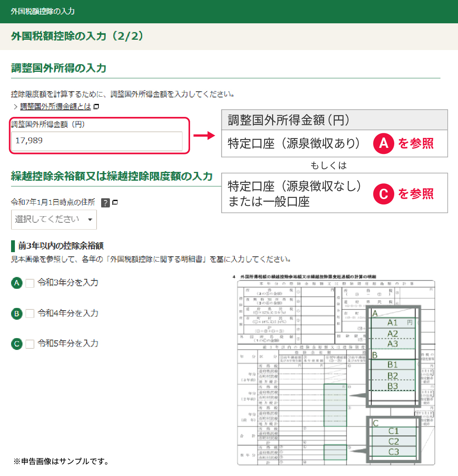Screen dimensions: 458x476
Task: Click the 外国税額控除の入力 title in green header
Action: [x=43, y=11]
